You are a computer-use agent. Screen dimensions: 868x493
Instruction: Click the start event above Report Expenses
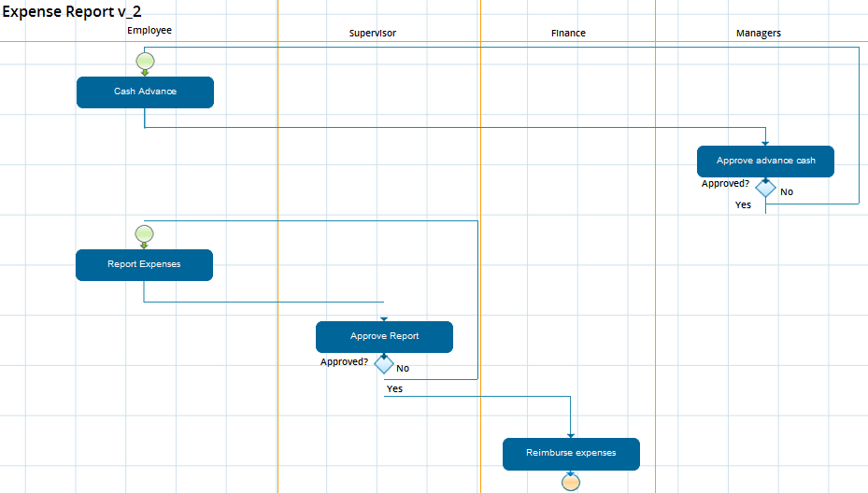[144, 233]
